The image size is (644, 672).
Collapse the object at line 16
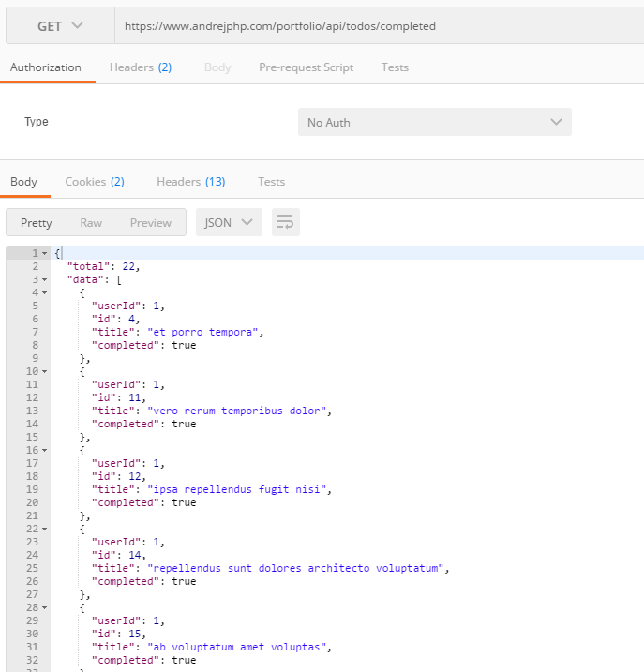tap(44, 451)
